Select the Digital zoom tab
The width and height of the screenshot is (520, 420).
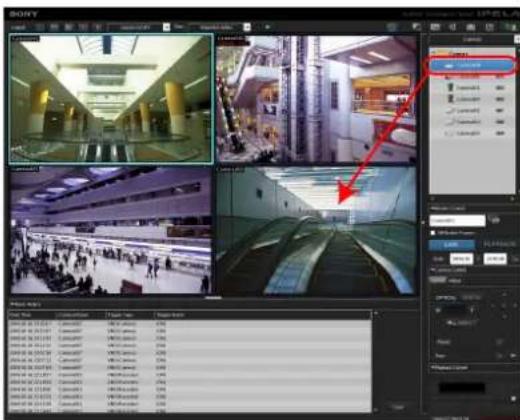coord(471,298)
